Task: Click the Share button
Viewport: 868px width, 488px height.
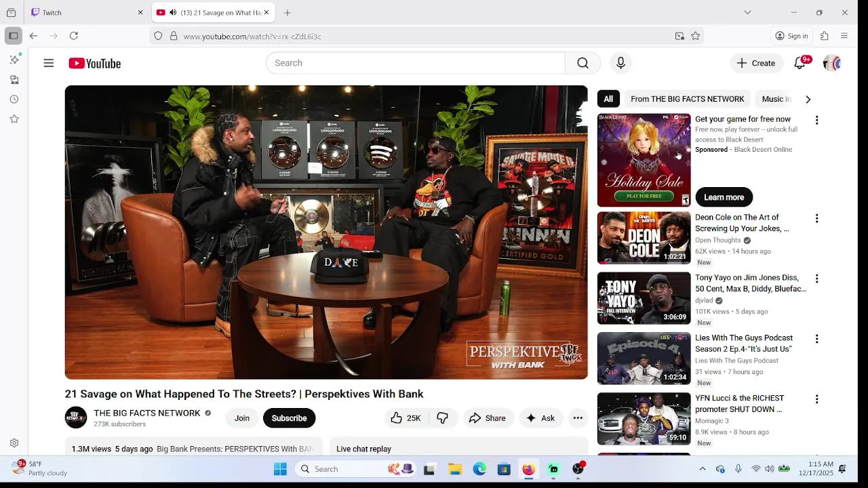Action: (x=487, y=418)
